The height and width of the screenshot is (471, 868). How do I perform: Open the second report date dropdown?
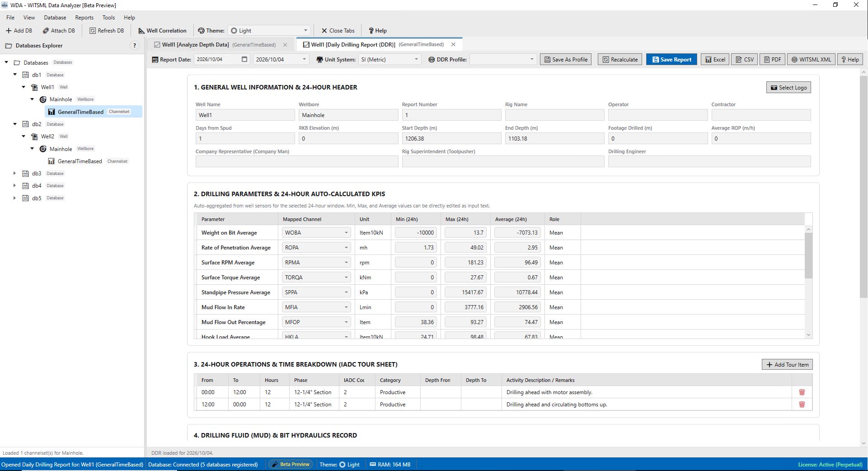point(280,60)
